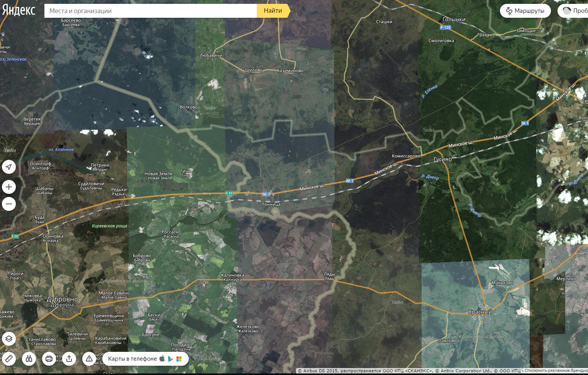Image resolution: width=588 pixels, height=375 pixels.
Task: Click the Отключить рекламное брендирование link
Action: tap(556, 371)
